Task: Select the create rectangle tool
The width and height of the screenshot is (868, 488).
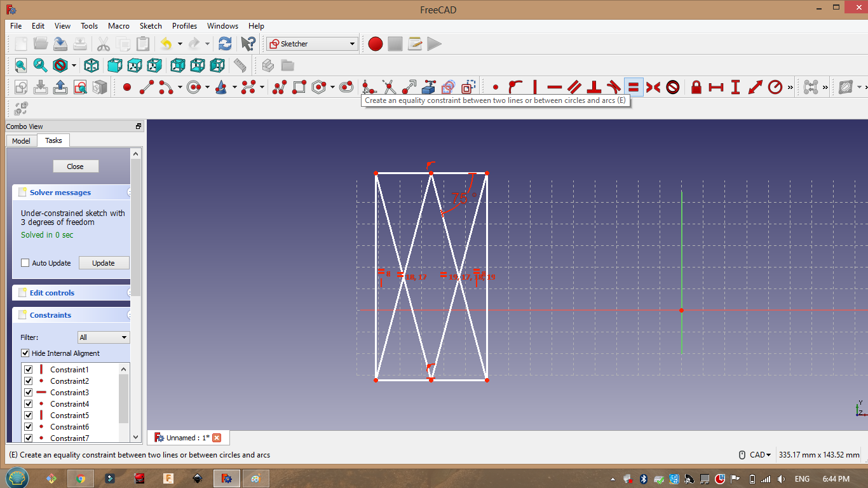Action: (299, 87)
